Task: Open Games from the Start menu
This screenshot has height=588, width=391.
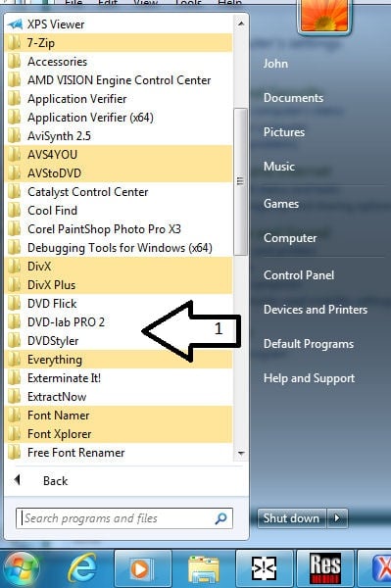Action: coord(281,204)
